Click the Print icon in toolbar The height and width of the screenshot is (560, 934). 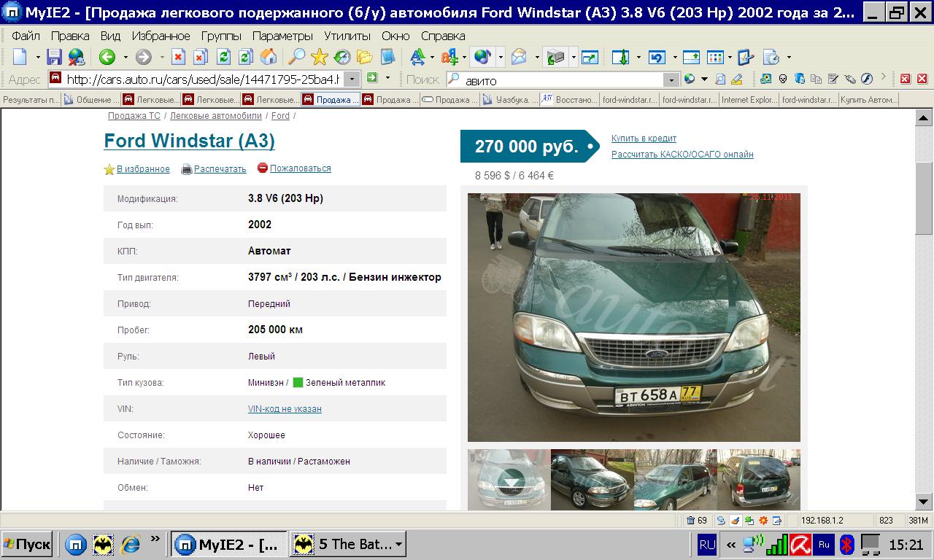[555, 57]
